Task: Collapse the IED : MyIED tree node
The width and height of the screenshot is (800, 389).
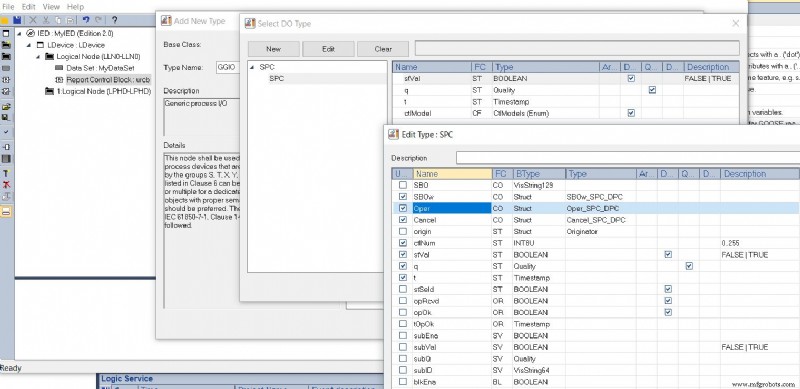Action: pyautogui.click(x=19, y=33)
